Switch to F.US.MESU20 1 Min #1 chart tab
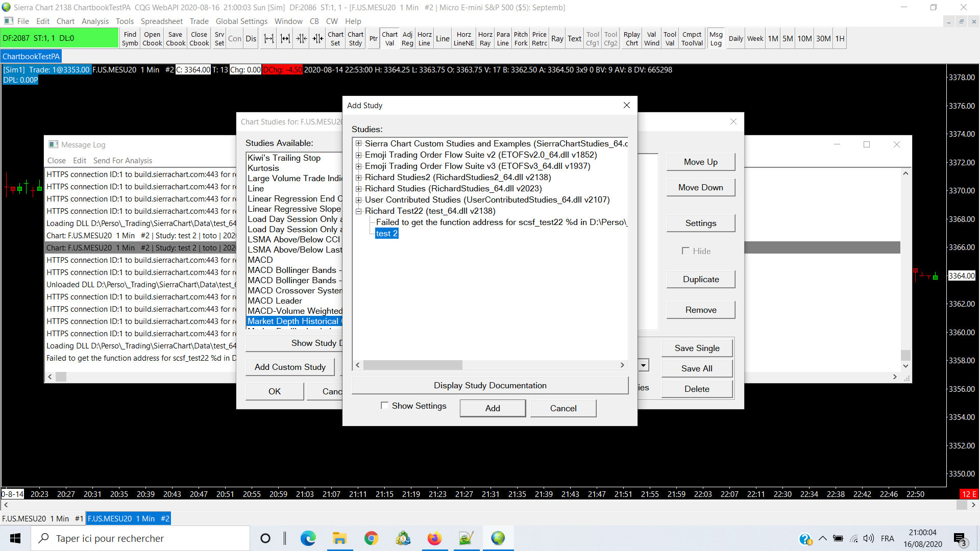This screenshot has height=551, width=980. click(42, 518)
